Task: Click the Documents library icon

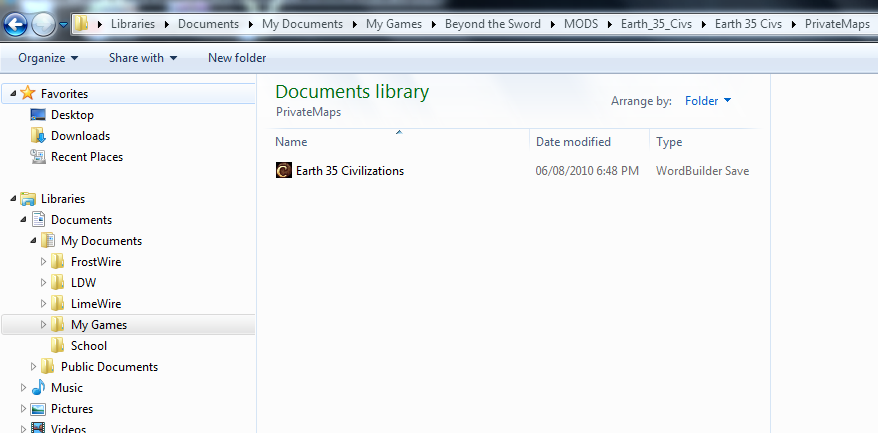Action: pyautogui.click(x=38, y=220)
